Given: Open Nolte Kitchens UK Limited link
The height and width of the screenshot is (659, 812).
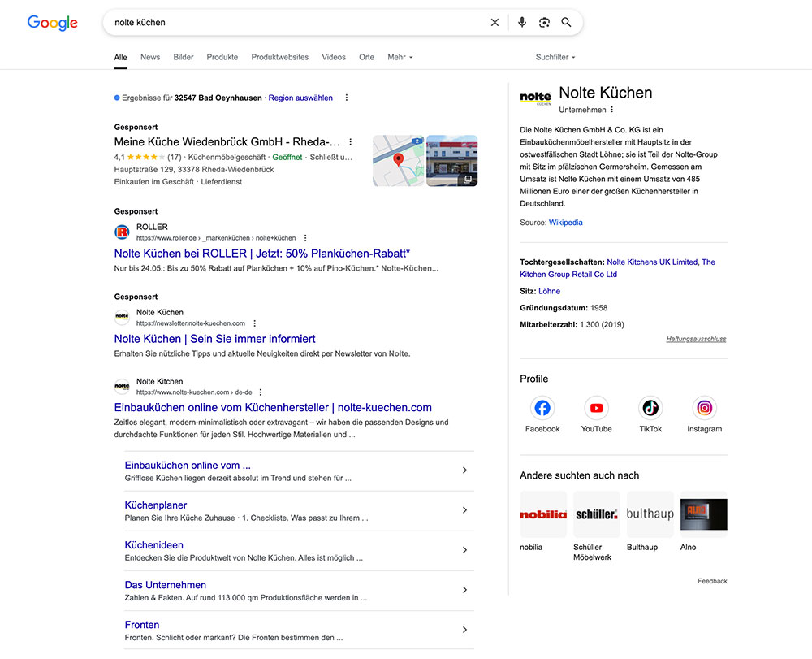Looking at the screenshot, I should pos(652,262).
